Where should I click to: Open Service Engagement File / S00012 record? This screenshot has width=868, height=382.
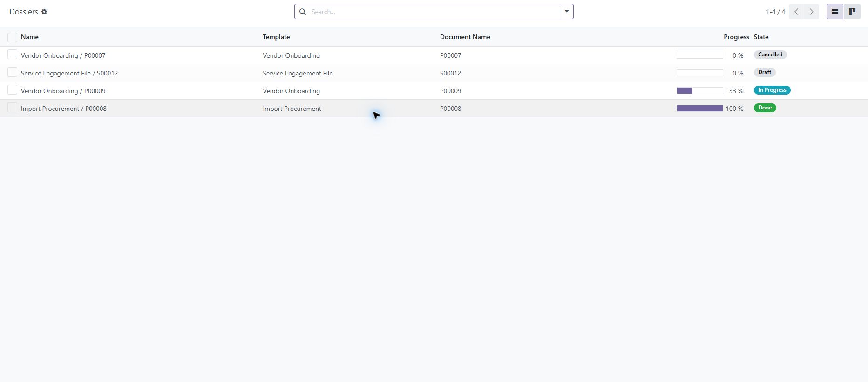coord(69,73)
